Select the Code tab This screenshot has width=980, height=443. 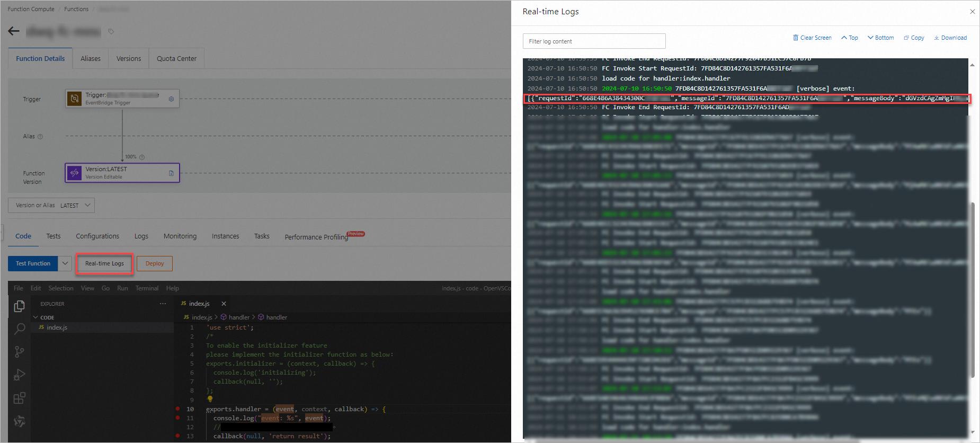[x=23, y=236]
